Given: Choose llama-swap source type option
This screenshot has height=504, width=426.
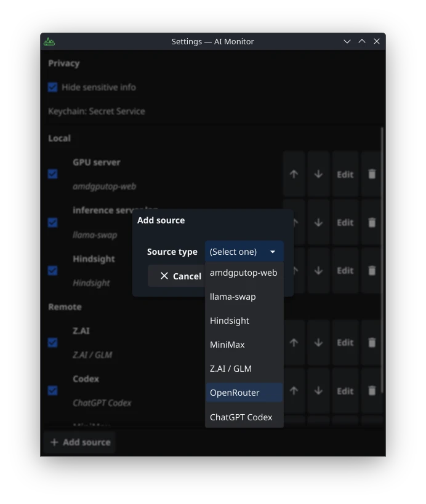Looking at the screenshot, I should point(244,297).
